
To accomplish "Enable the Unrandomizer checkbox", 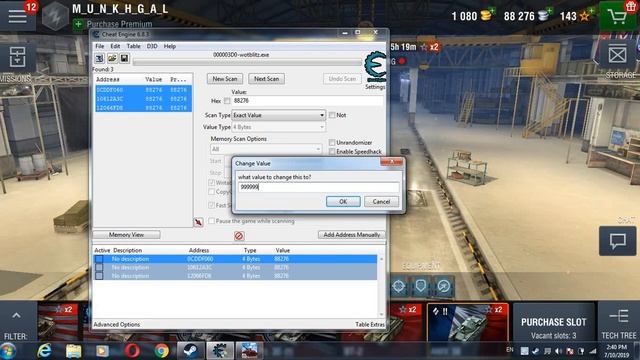I will click(x=332, y=142).
